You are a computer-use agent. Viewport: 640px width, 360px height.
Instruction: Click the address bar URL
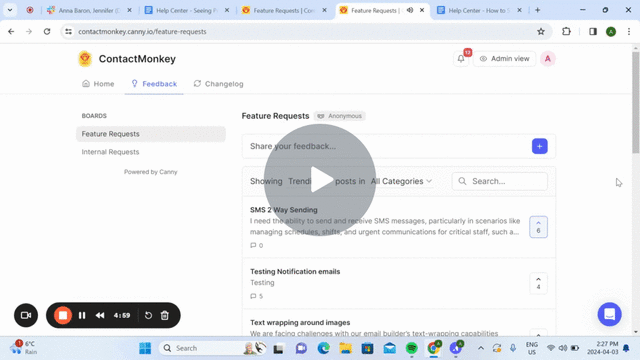click(x=142, y=31)
